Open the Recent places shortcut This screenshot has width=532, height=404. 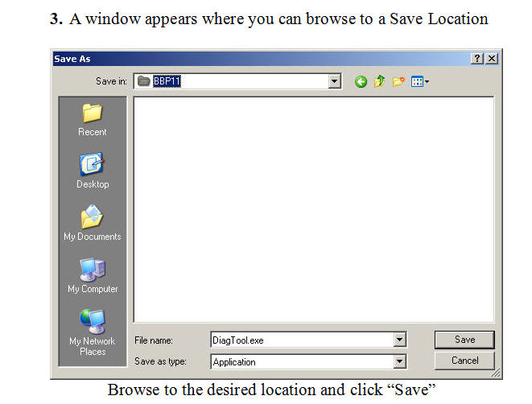pos(93,120)
